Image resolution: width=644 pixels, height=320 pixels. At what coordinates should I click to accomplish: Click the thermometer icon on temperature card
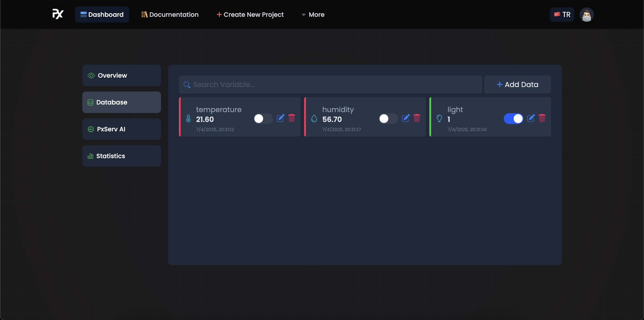pos(189,118)
